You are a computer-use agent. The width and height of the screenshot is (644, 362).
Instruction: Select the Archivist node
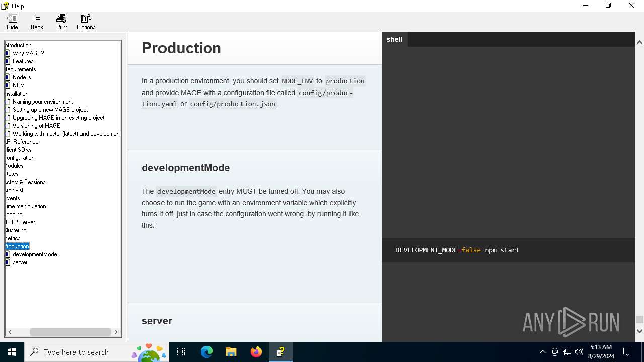coord(14,190)
